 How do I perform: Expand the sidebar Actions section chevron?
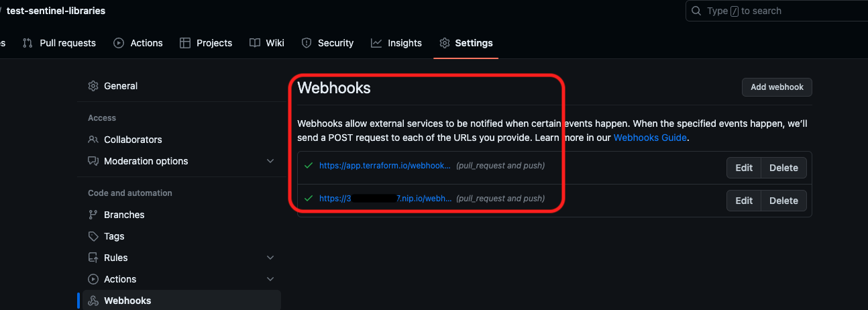click(x=270, y=279)
